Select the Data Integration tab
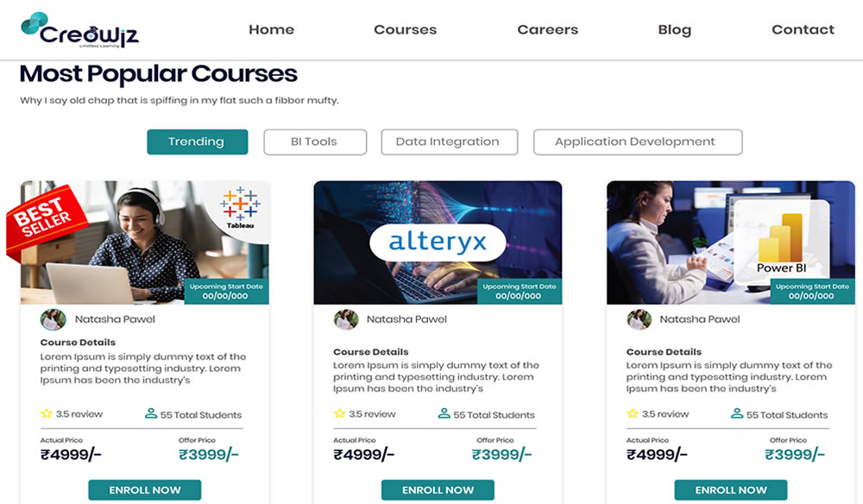 coord(449,142)
